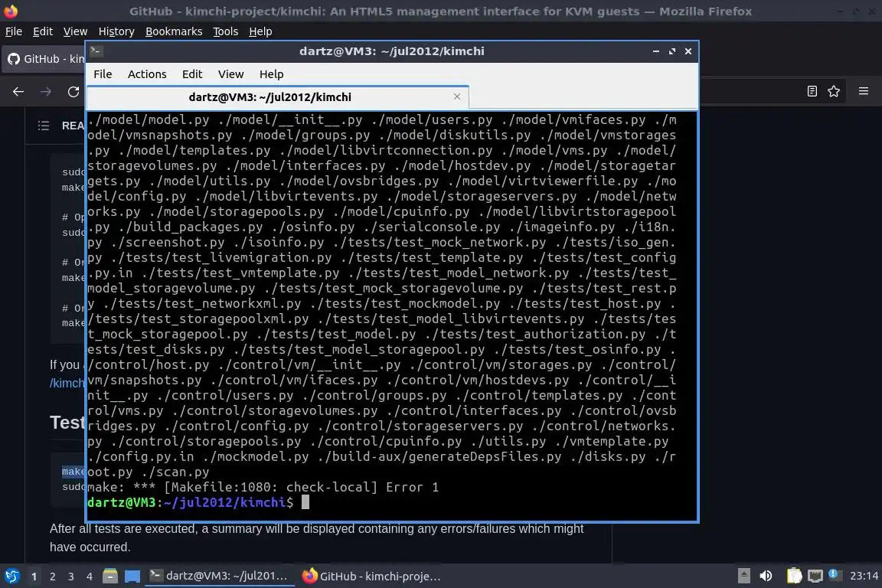Open the terminal File menu

pos(103,74)
